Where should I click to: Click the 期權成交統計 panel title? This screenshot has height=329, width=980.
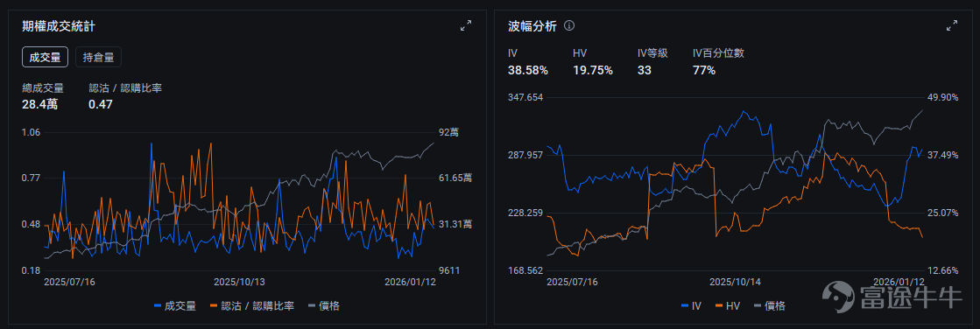(x=59, y=26)
